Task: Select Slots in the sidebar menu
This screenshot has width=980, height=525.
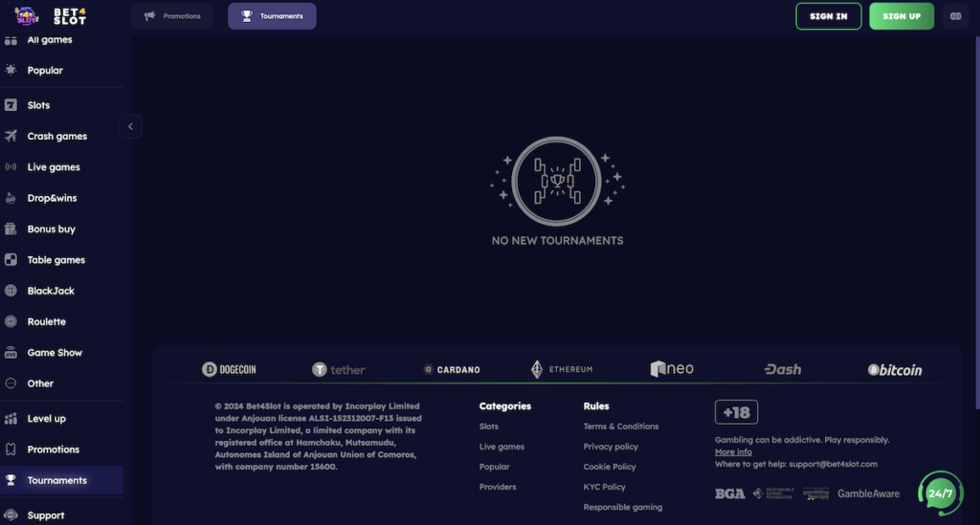Action: click(x=38, y=105)
